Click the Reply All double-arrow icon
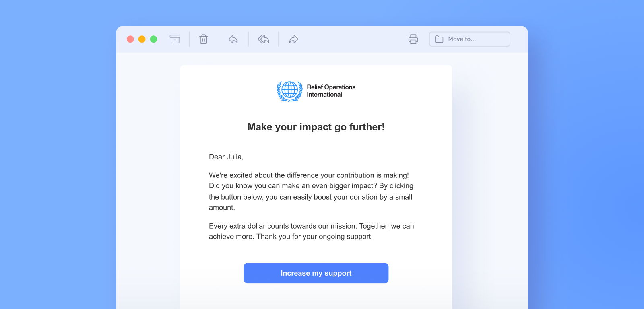 (264, 39)
